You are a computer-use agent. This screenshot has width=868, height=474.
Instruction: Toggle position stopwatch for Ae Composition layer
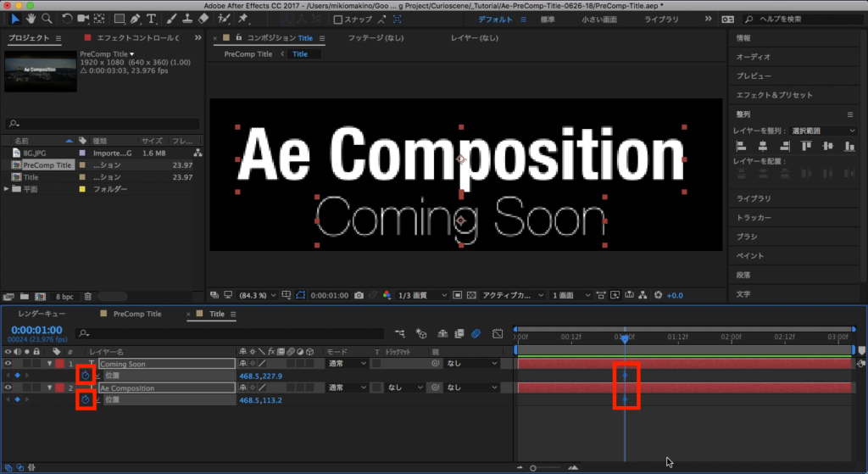(86, 399)
